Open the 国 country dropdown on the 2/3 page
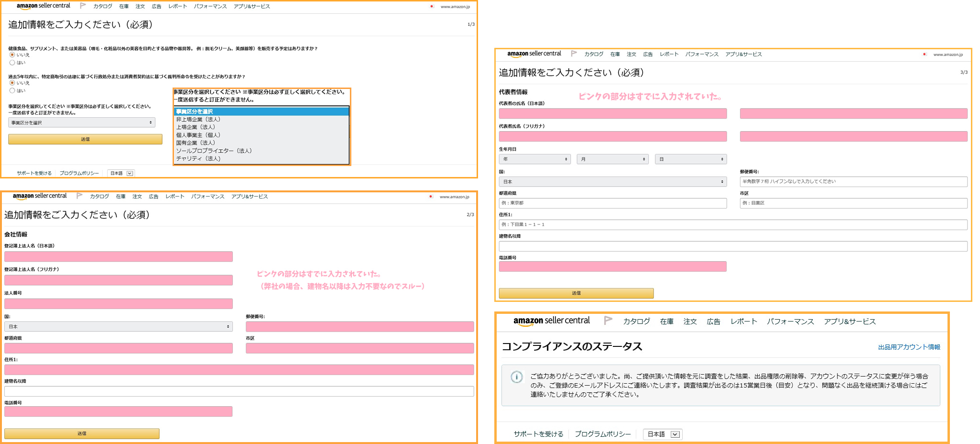 point(119,326)
